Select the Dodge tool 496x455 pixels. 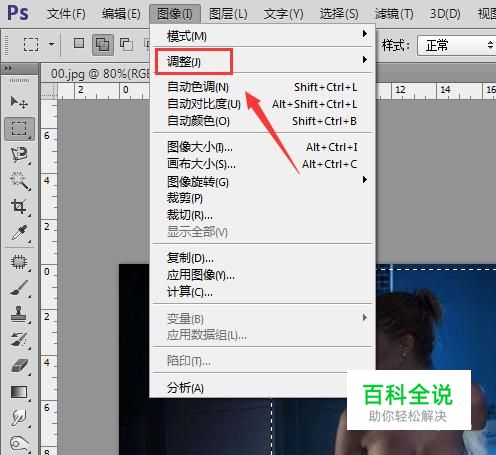[19, 443]
